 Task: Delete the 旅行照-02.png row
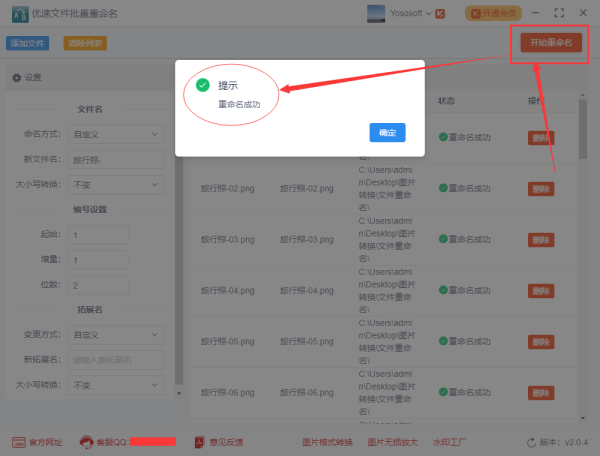point(541,189)
